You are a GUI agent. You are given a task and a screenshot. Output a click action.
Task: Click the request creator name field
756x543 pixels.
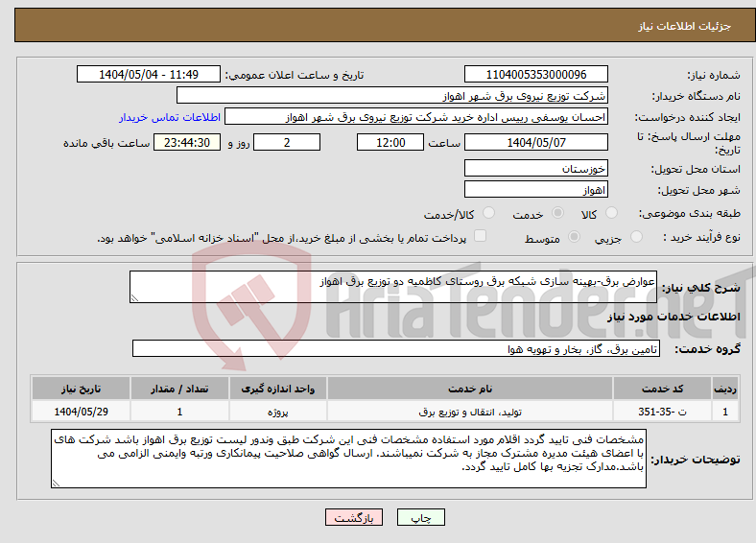coord(416,117)
